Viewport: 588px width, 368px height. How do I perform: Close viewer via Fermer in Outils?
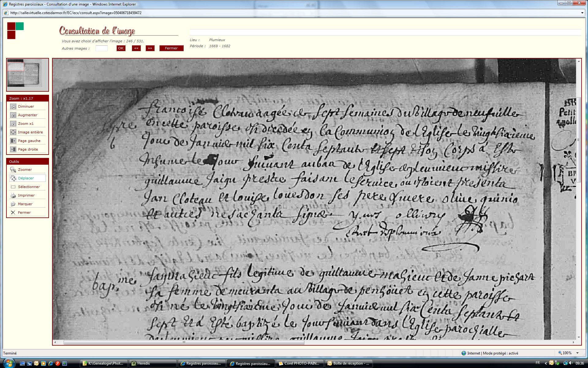tap(13, 213)
